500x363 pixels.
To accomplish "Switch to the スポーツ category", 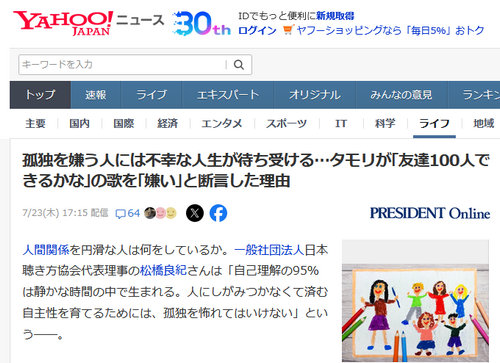I will pos(286,124).
